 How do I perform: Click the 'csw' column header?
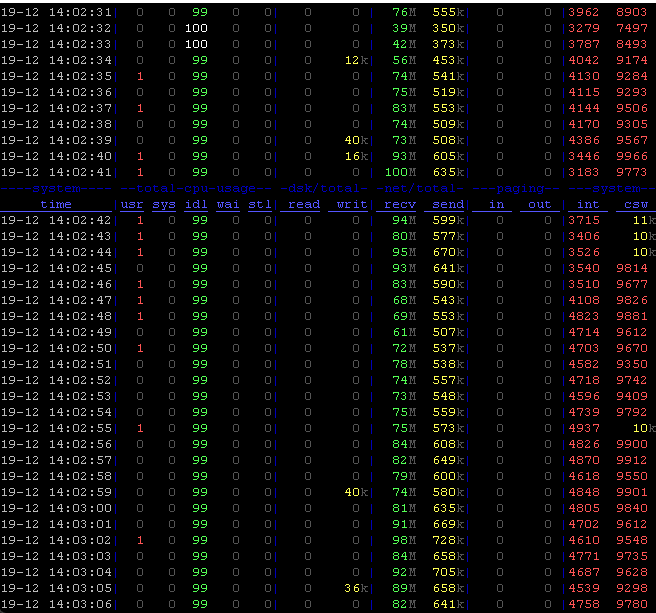636,204
